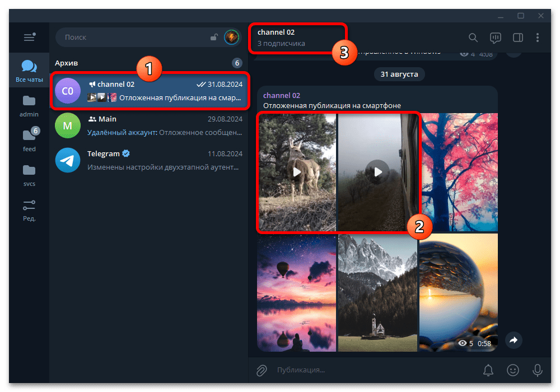Open the mountain church photo
Screen dimensions: 560x392
[x=377, y=293]
